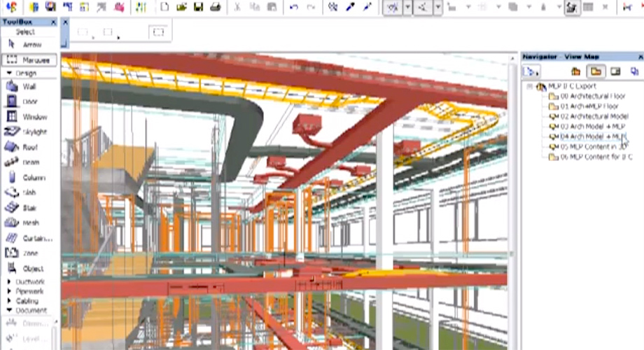Expand the Ductwork section in ToolBox
644x350 pixels.
click(9, 282)
